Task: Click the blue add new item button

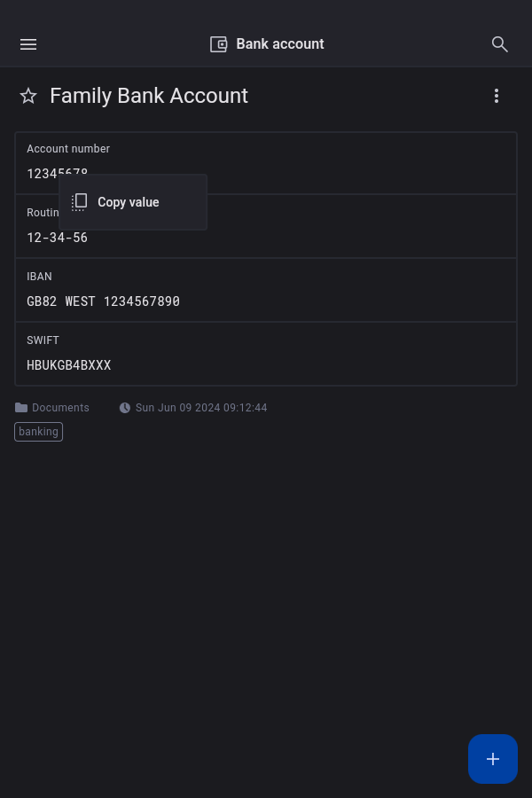Action: point(493,759)
